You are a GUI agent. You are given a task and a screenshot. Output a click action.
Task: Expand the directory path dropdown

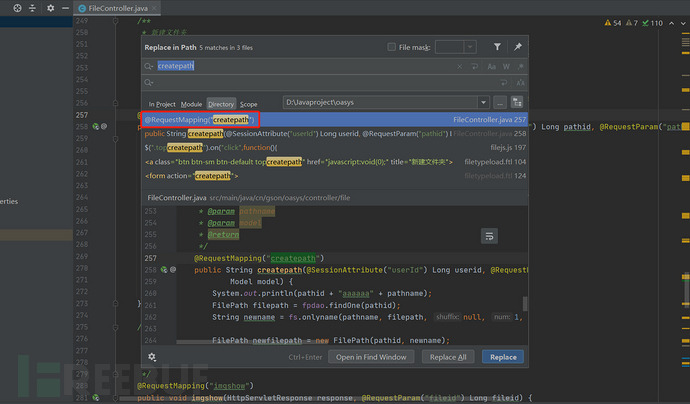coord(485,102)
